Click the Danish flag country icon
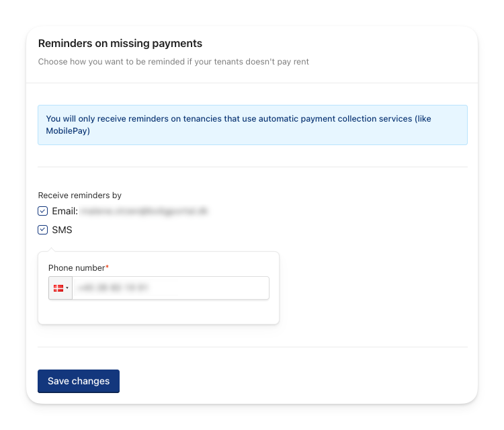This screenshot has height=430, width=504. tap(58, 288)
